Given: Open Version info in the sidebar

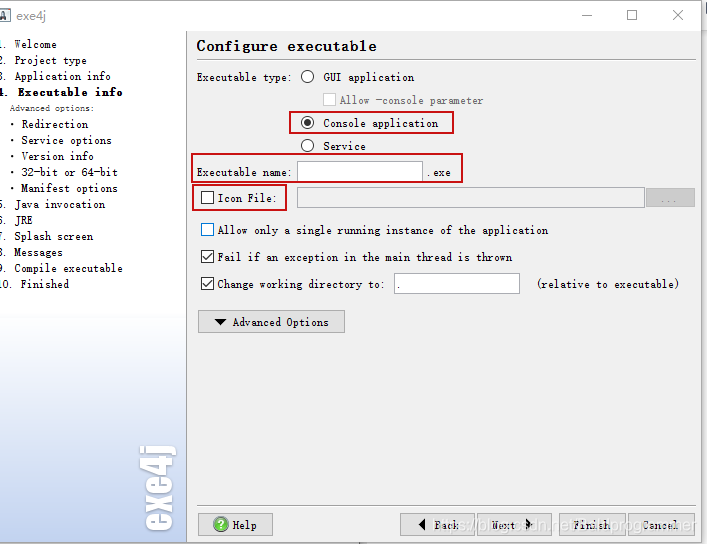Looking at the screenshot, I should [57, 156].
